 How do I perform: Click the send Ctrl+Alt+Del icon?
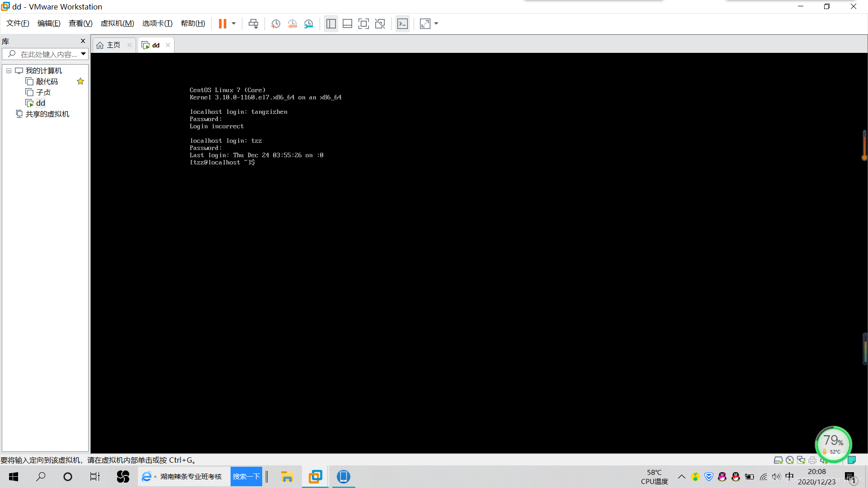coord(253,24)
